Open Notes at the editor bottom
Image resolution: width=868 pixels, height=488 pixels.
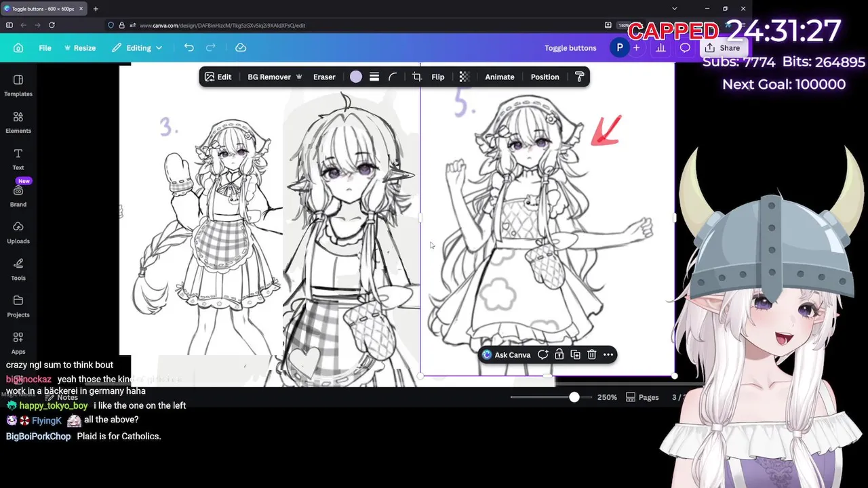[61, 397]
